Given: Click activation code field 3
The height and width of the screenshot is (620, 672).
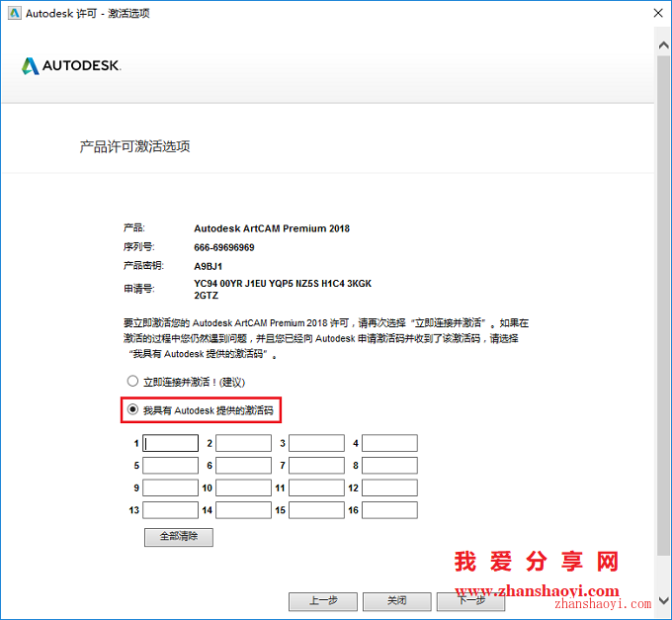Looking at the screenshot, I should [x=316, y=443].
